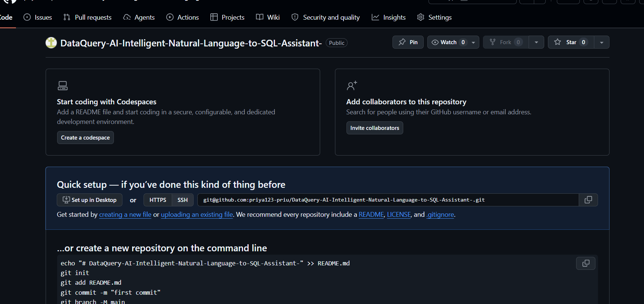This screenshot has height=304, width=644.
Task: Click the 'git add README.md' command line
Action: coord(91,282)
